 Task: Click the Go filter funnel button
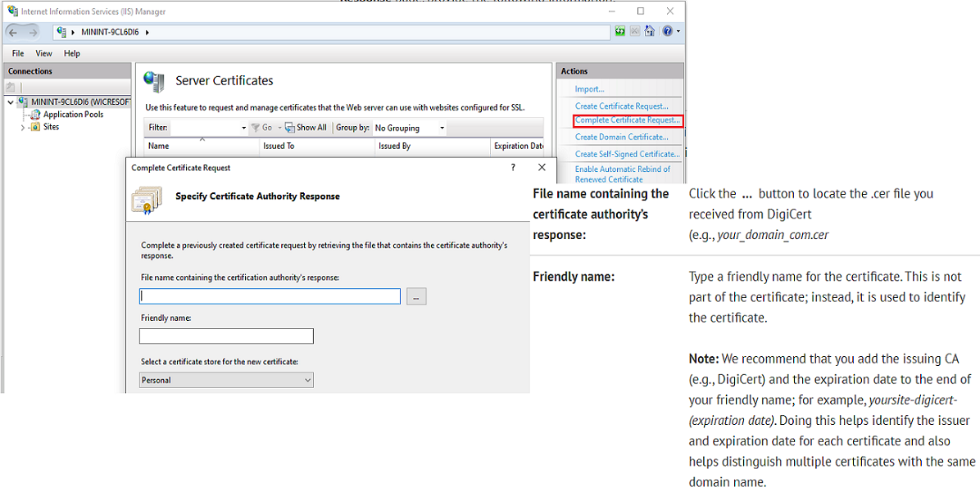click(x=262, y=128)
